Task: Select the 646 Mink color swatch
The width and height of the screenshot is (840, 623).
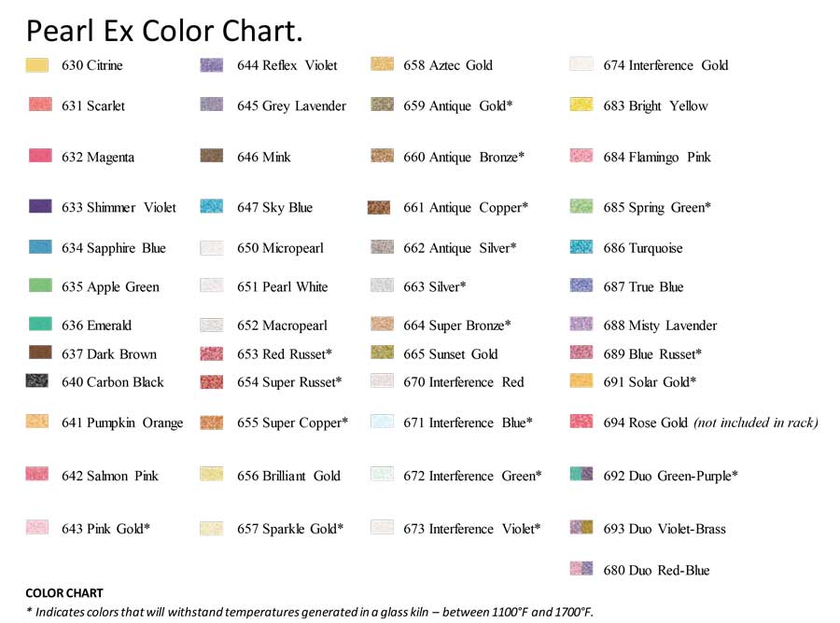Action: click(x=212, y=156)
